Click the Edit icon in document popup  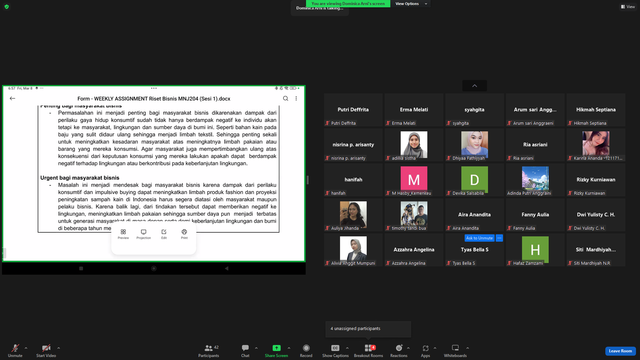[x=164, y=232]
